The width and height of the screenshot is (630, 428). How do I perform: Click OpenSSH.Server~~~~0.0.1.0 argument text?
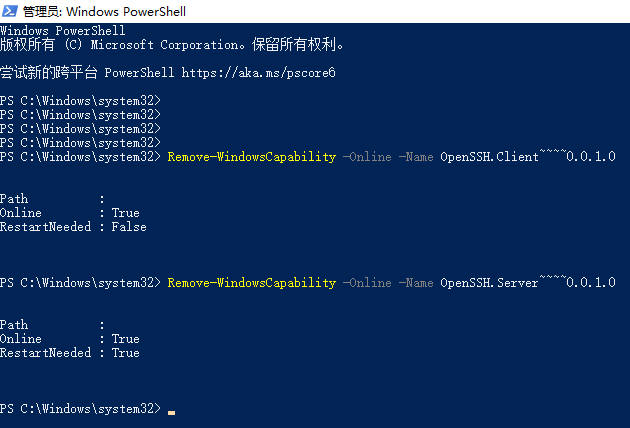coord(528,282)
